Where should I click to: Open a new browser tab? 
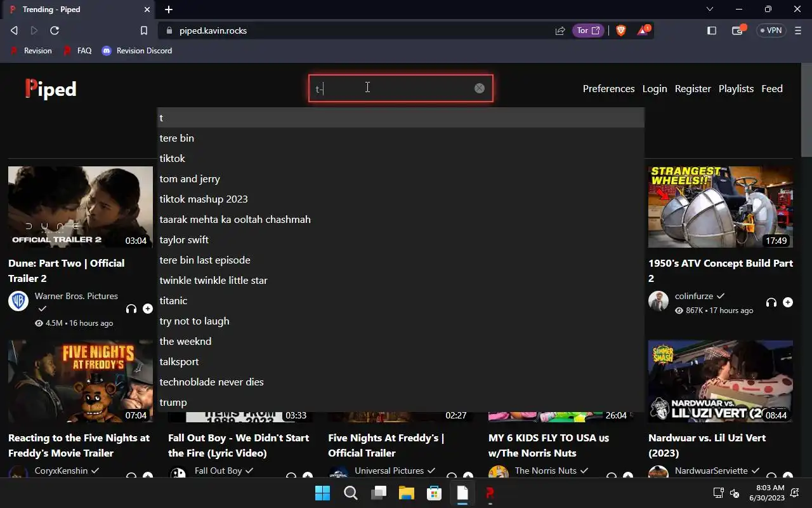[169, 10]
